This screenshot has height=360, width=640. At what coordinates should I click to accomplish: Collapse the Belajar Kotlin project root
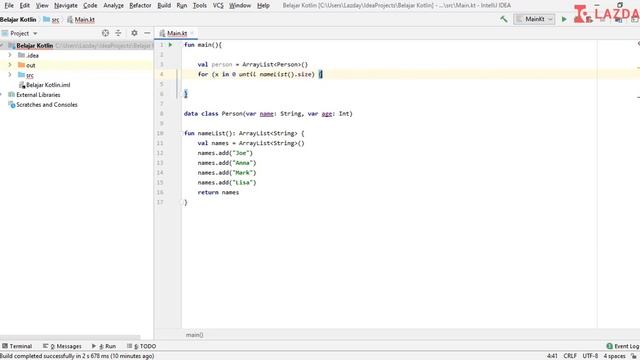(x=2, y=45)
